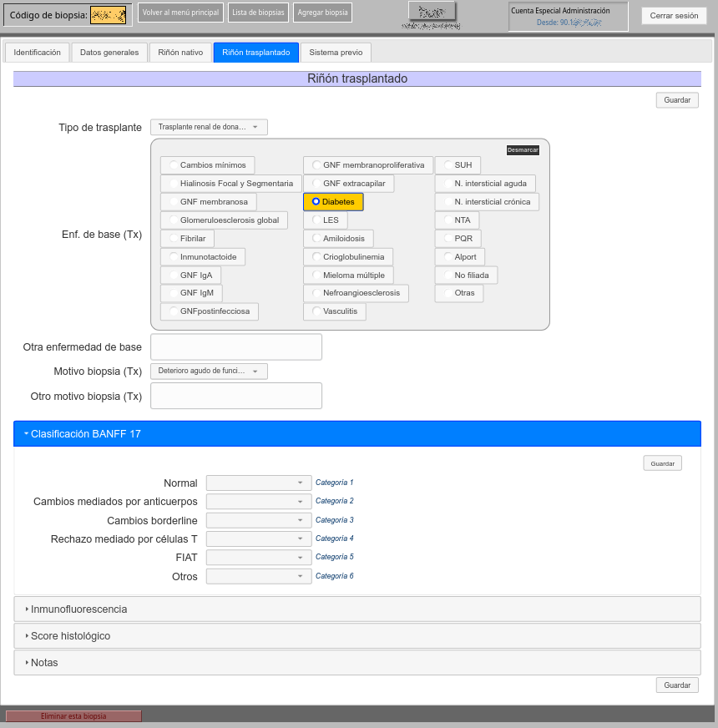Click the Desmarcar button
Image resolution: width=718 pixels, height=728 pixels.
click(x=523, y=150)
